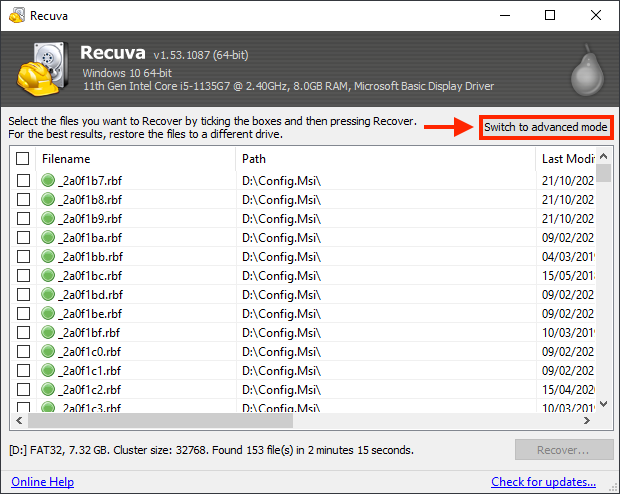Click Switch to advanced mode button
Viewport: 620px width, 494px height.
546,127
